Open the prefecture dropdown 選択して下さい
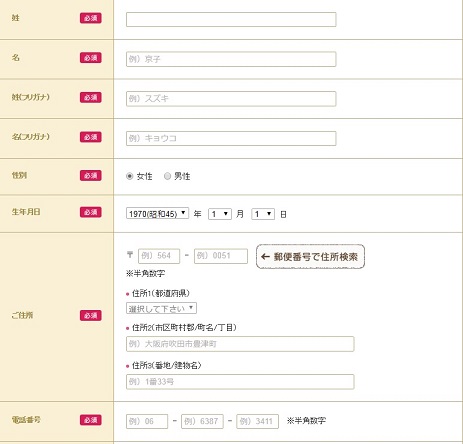463x444 pixels. [x=161, y=308]
